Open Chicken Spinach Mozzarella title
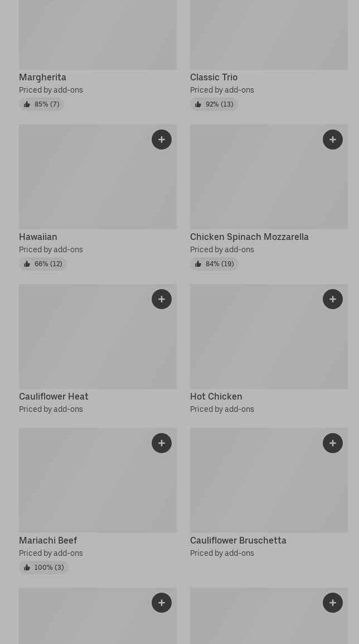The height and width of the screenshot is (644, 359). coord(249,237)
